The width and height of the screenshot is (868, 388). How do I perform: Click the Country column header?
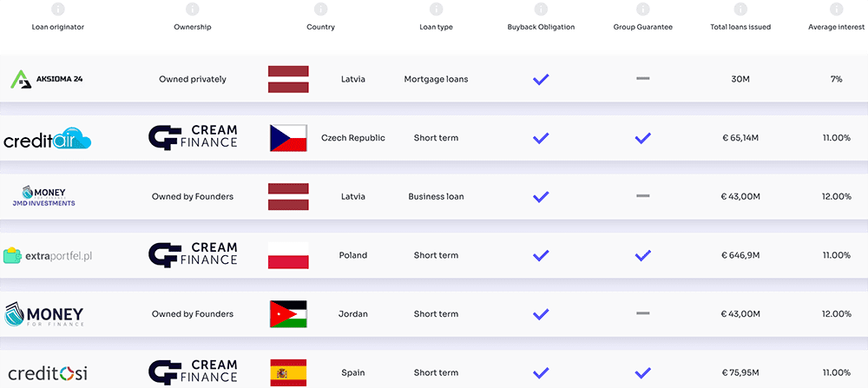(x=320, y=27)
